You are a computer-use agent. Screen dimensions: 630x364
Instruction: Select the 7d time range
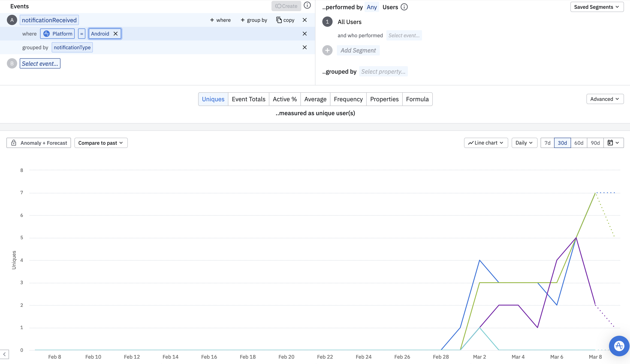pyautogui.click(x=547, y=143)
